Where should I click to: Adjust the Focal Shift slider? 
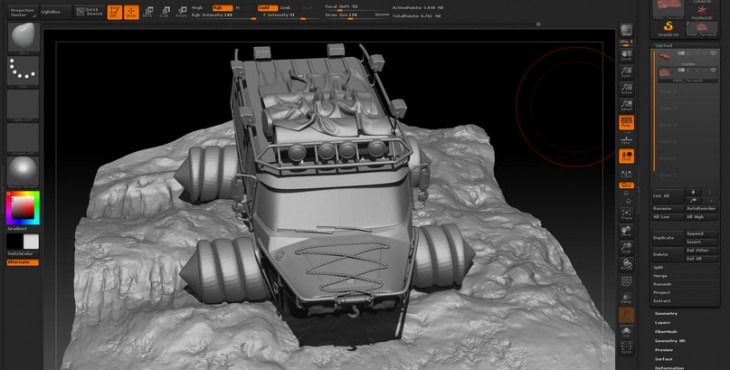[x=357, y=8]
